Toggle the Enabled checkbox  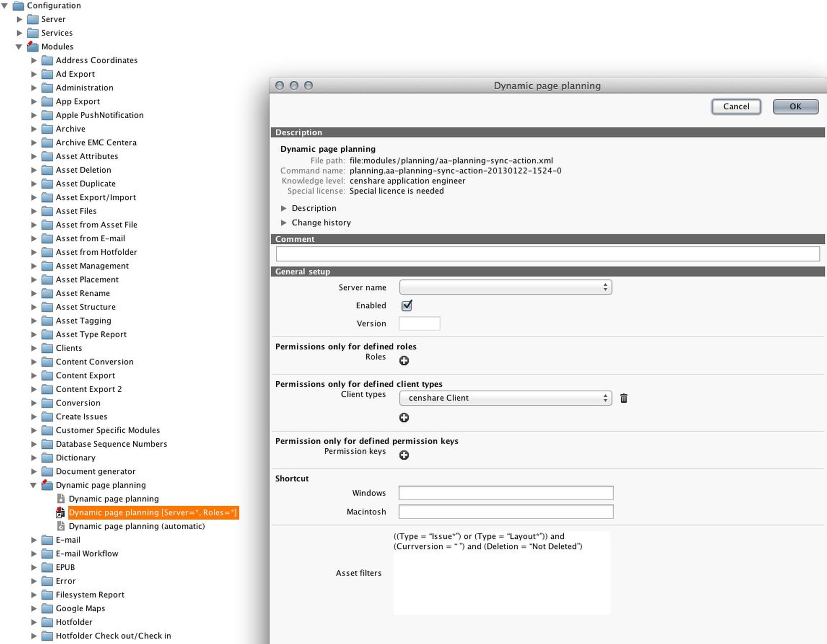407,305
